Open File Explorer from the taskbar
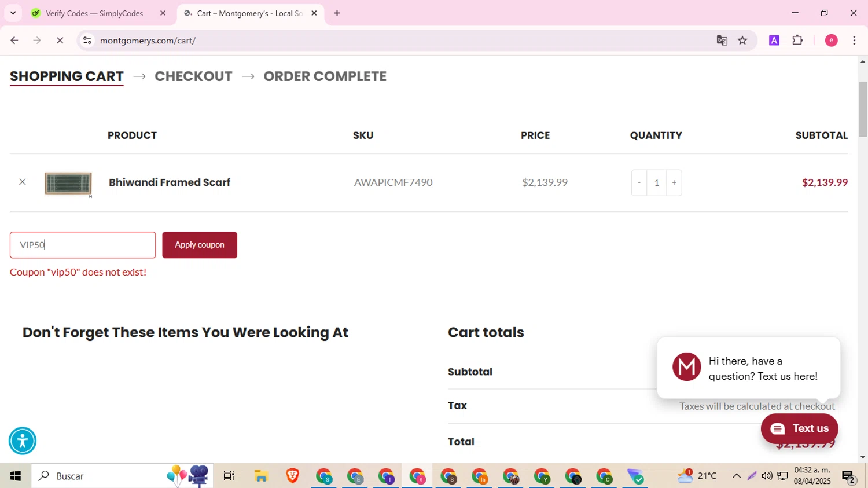The height and width of the screenshot is (488, 868). pos(261,476)
